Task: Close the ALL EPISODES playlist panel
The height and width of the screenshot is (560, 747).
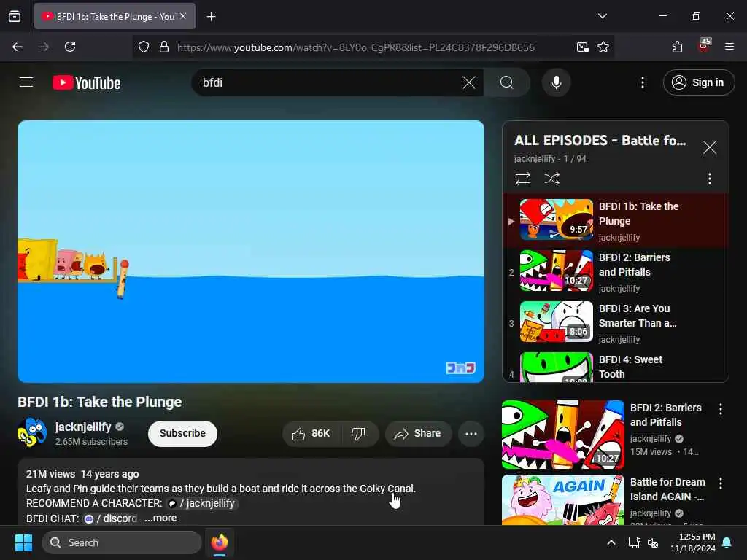Action: pyautogui.click(x=709, y=147)
